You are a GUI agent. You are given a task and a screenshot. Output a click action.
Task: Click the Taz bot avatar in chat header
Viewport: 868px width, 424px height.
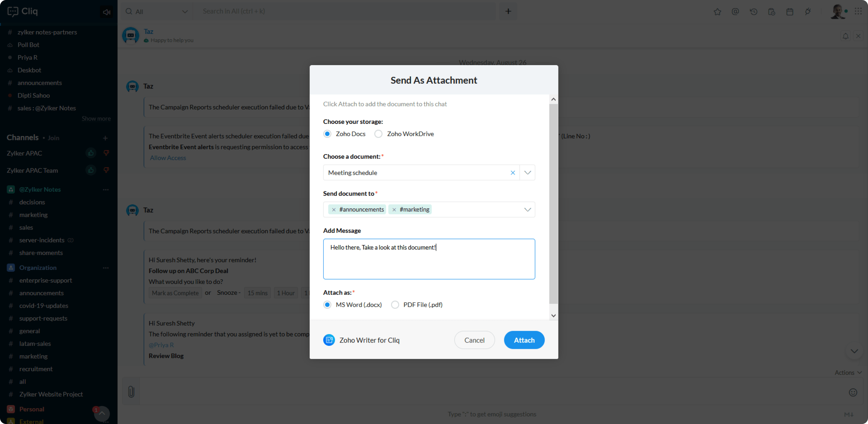tap(131, 35)
